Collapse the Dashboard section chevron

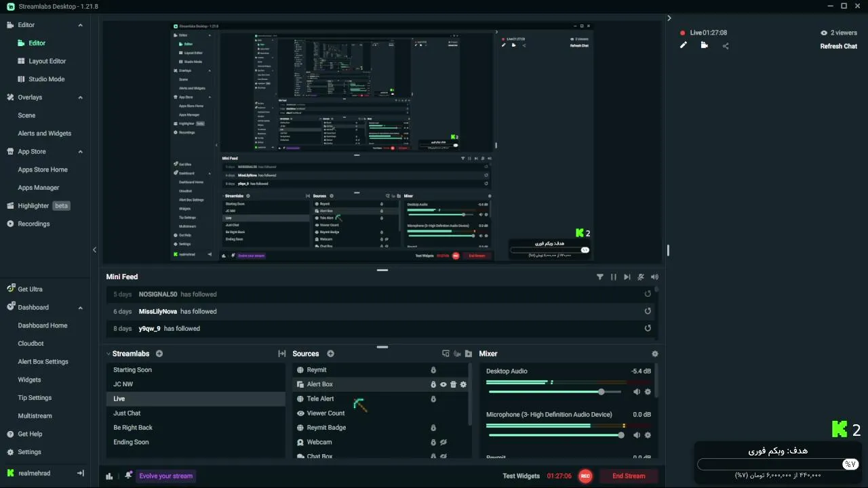pos(80,308)
